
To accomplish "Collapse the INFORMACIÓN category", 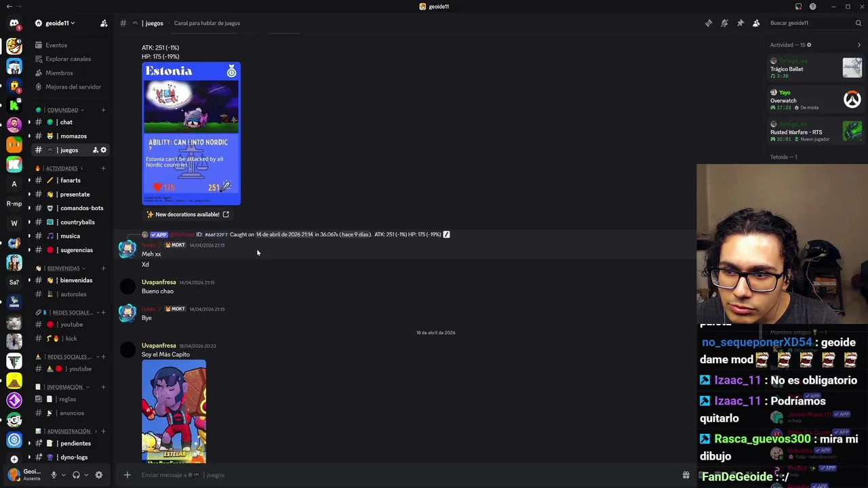I will (x=62, y=387).
